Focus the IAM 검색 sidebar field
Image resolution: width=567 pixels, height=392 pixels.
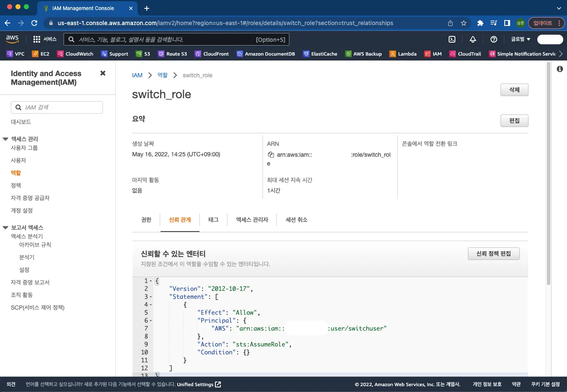57,107
